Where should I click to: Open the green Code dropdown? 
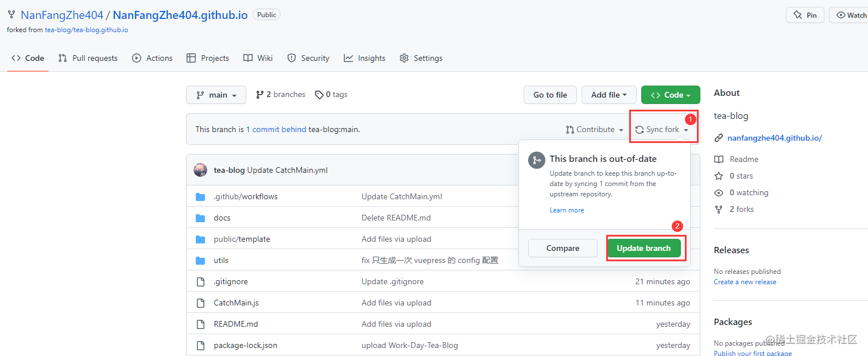pyautogui.click(x=670, y=95)
